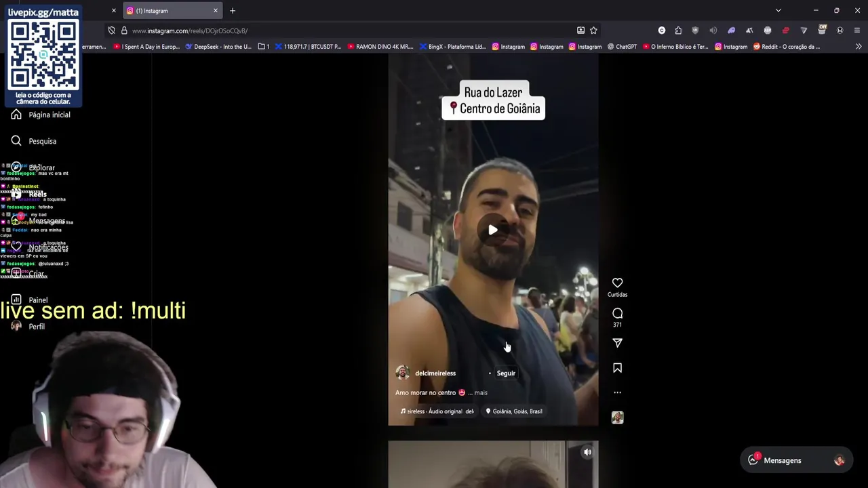Viewport: 868px width, 488px height.
Task: Click the avatar in the Mensagens pill
Action: tap(839, 460)
